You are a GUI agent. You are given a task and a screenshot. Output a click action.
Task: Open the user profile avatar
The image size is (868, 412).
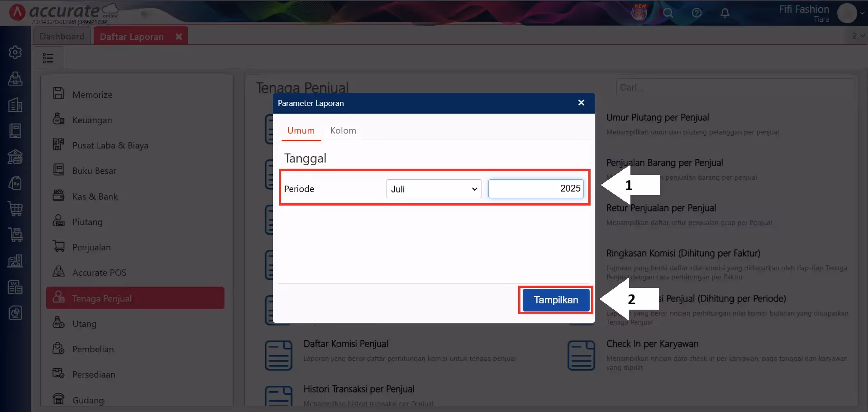click(x=847, y=13)
